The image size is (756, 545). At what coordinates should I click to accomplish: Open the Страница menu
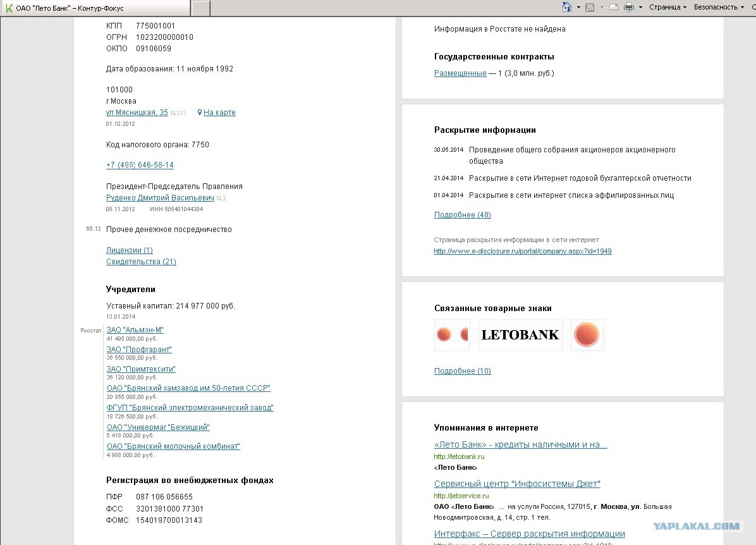coord(668,7)
